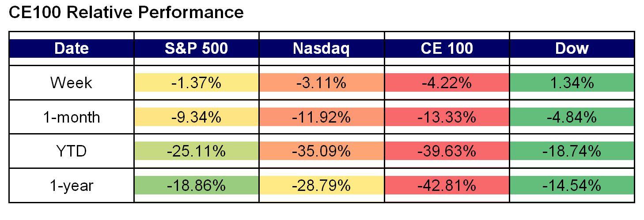Click the -35.09% Nasdaq YTD cell
This screenshot has width=644, height=220.
[x=321, y=152]
